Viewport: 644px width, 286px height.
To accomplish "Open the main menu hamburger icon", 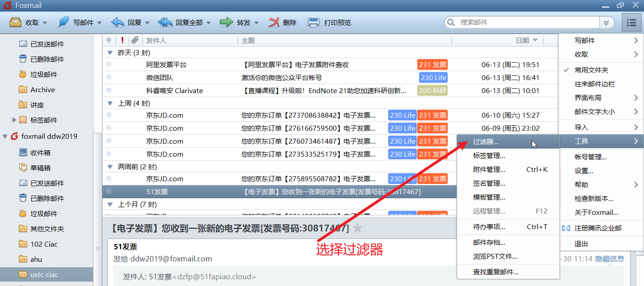I will [631, 22].
